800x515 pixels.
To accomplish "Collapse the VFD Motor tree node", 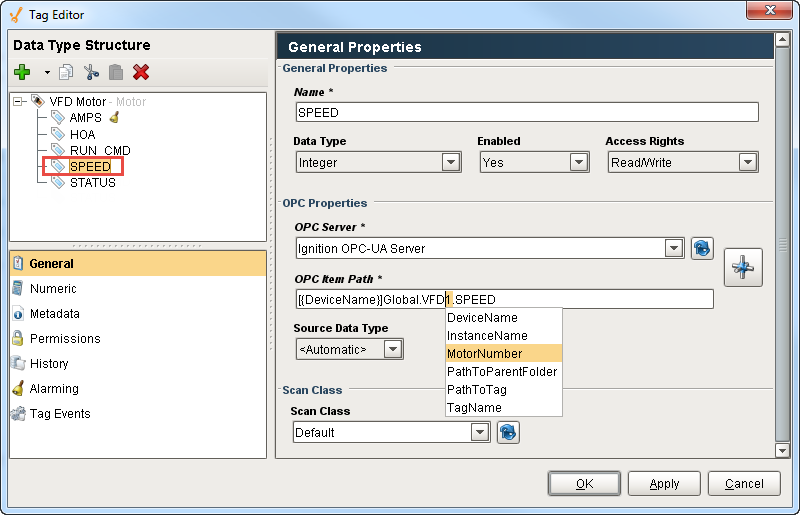I will 19,102.
